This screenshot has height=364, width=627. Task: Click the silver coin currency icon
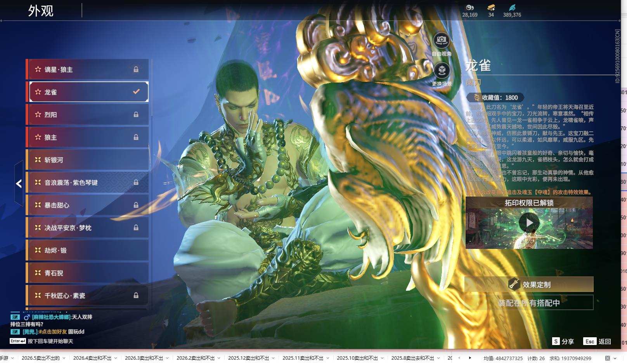469,8
